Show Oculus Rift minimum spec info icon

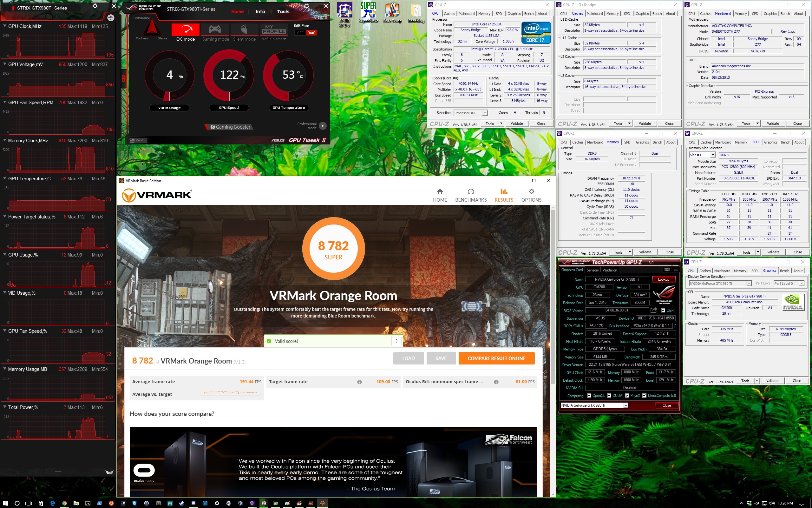(x=496, y=382)
